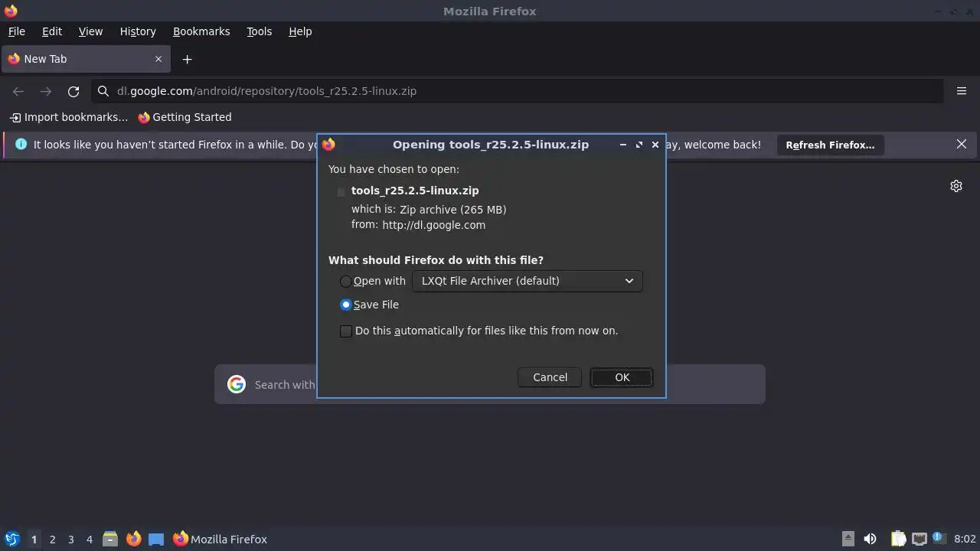Open removable media tray icon
Viewport: 980px width, 551px height.
[x=848, y=539]
